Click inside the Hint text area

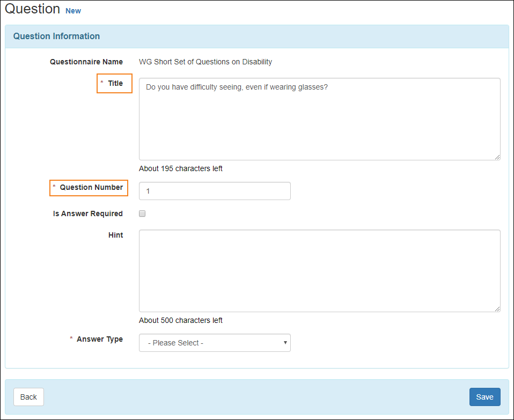(320, 270)
